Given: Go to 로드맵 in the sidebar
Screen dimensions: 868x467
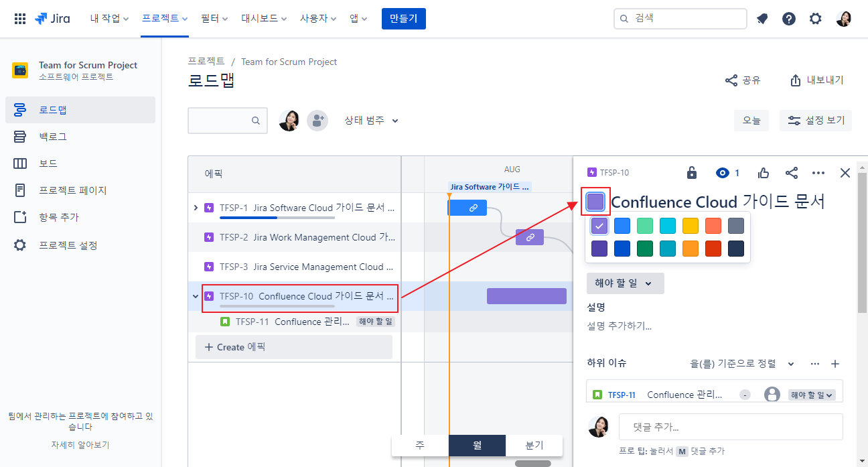Looking at the screenshot, I should 80,110.
